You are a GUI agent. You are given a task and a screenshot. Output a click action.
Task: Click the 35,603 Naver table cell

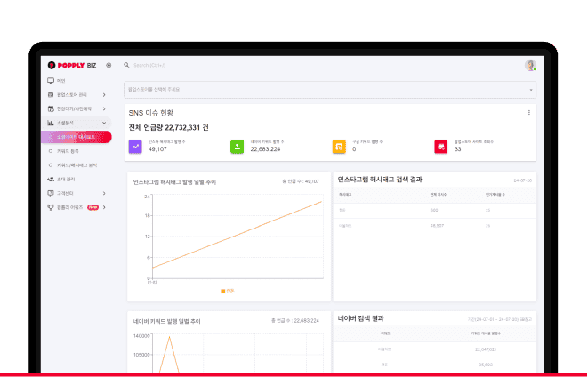click(486, 365)
